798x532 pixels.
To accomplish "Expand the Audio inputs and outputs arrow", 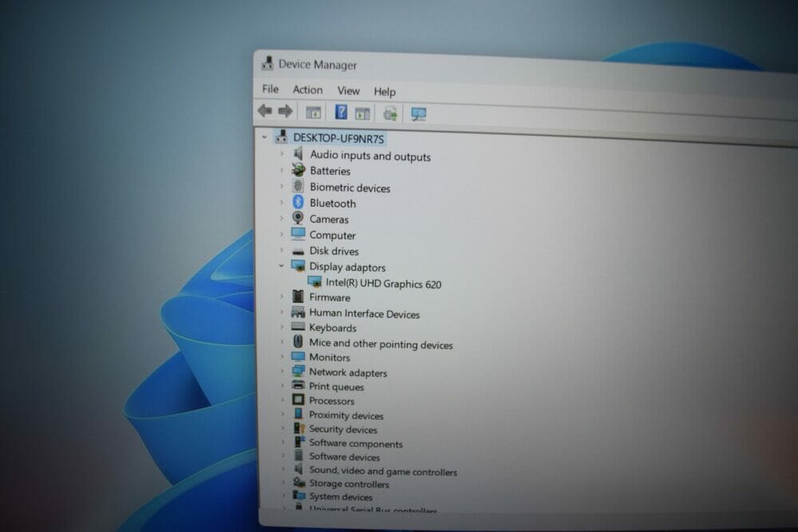I will [x=282, y=154].
